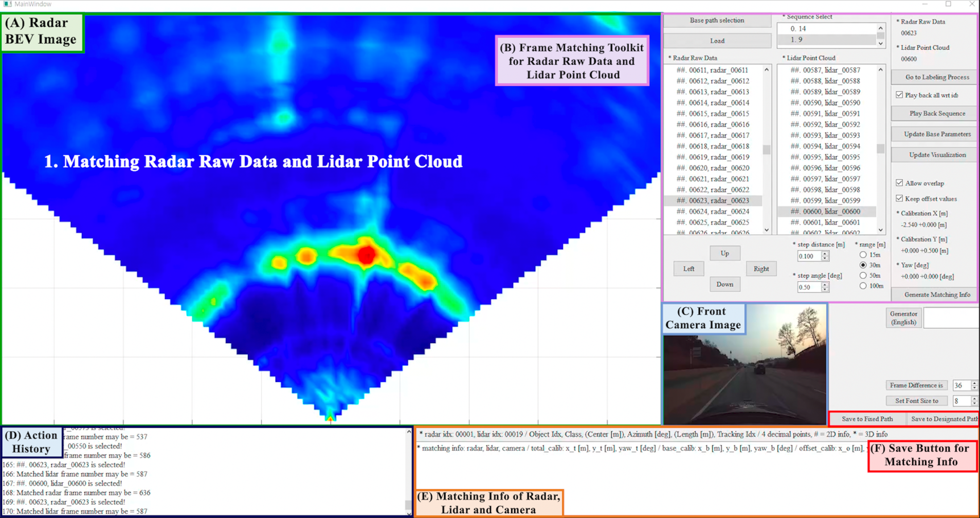Image resolution: width=980 pixels, height=518 pixels.
Task: Select lidar frame 00599, lidar_00599
Action: point(827,200)
